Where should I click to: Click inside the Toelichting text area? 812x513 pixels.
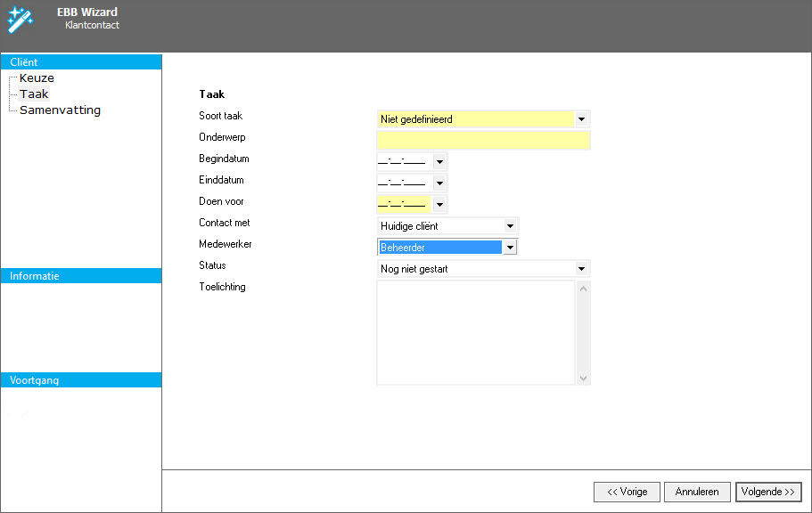(x=476, y=332)
